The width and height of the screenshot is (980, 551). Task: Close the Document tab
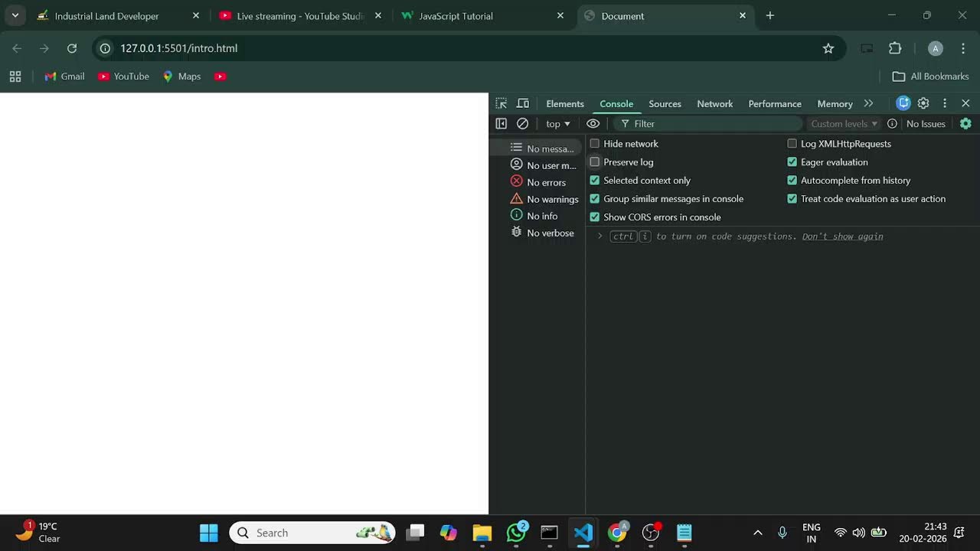pyautogui.click(x=742, y=15)
